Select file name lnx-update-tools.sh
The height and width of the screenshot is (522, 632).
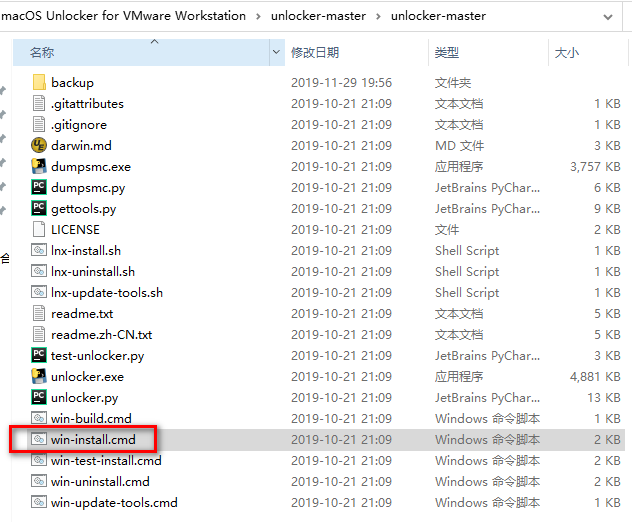(x=107, y=293)
